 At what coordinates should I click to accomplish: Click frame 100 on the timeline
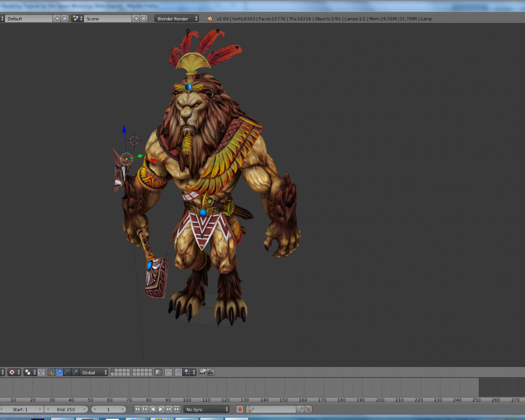[x=187, y=400]
